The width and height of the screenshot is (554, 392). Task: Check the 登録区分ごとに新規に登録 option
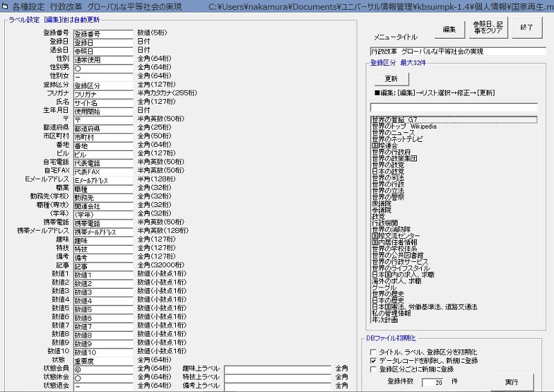point(373,369)
